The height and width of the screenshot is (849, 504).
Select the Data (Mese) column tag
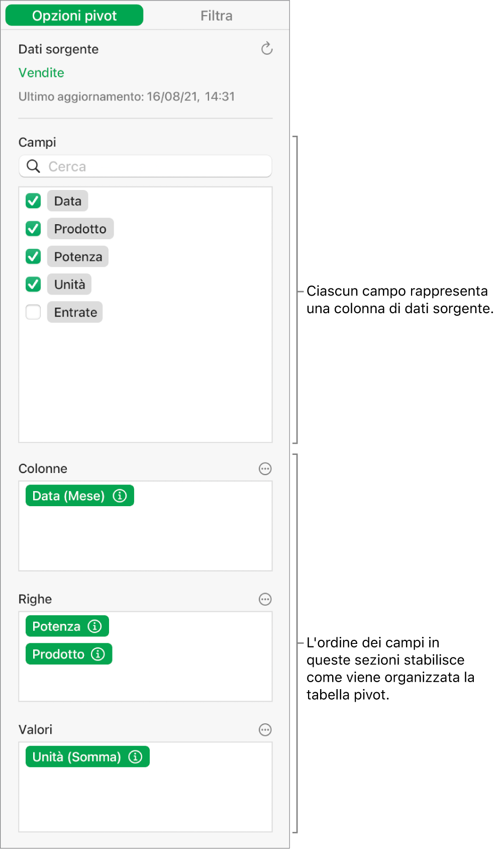coord(68,496)
